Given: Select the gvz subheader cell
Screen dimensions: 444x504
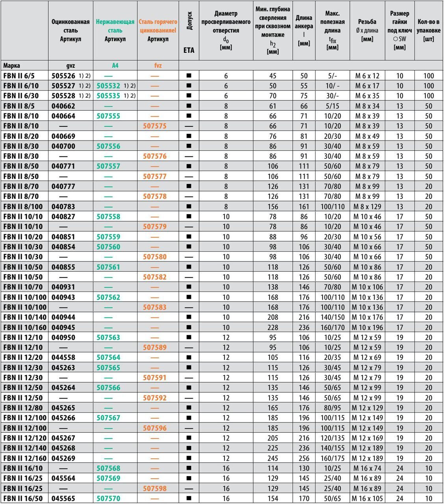Looking at the screenshot, I should click(71, 66).
